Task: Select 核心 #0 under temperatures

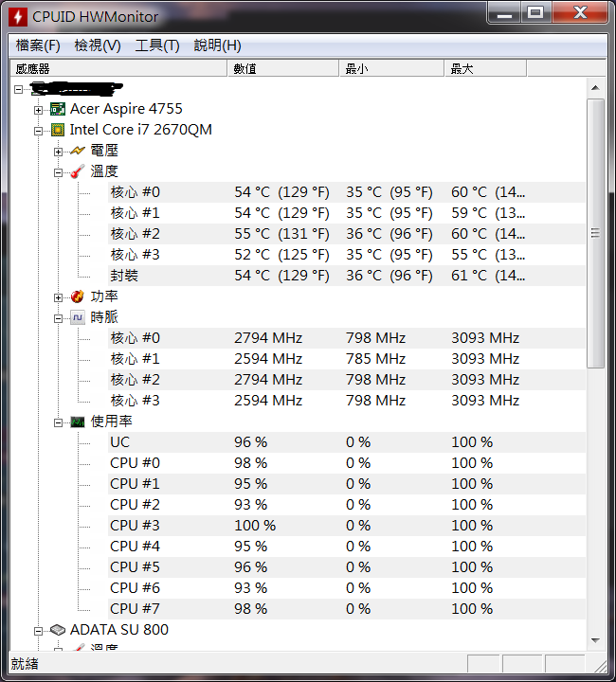Action: [346, 192]
